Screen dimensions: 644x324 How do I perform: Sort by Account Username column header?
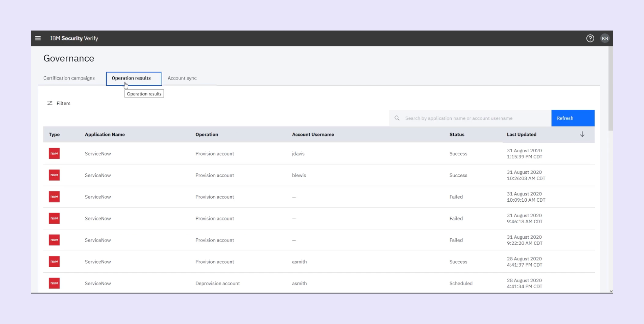313,134
